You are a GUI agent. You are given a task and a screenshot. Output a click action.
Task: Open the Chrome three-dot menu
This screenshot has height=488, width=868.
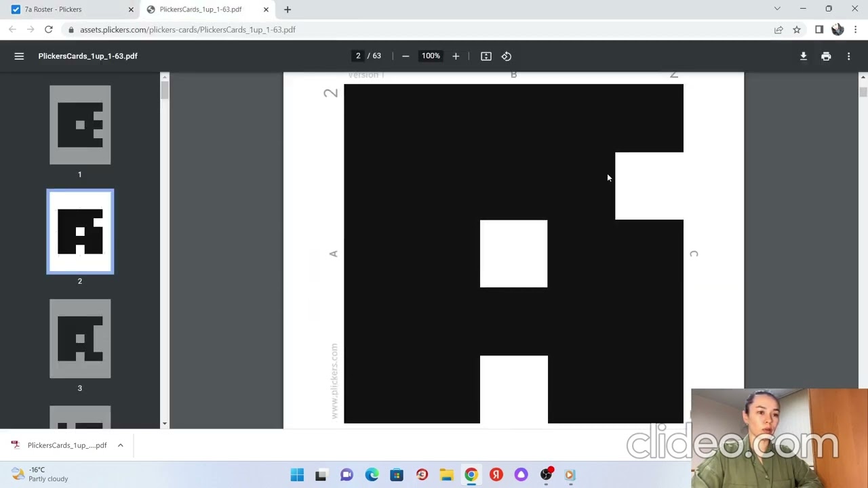[856, 30]
